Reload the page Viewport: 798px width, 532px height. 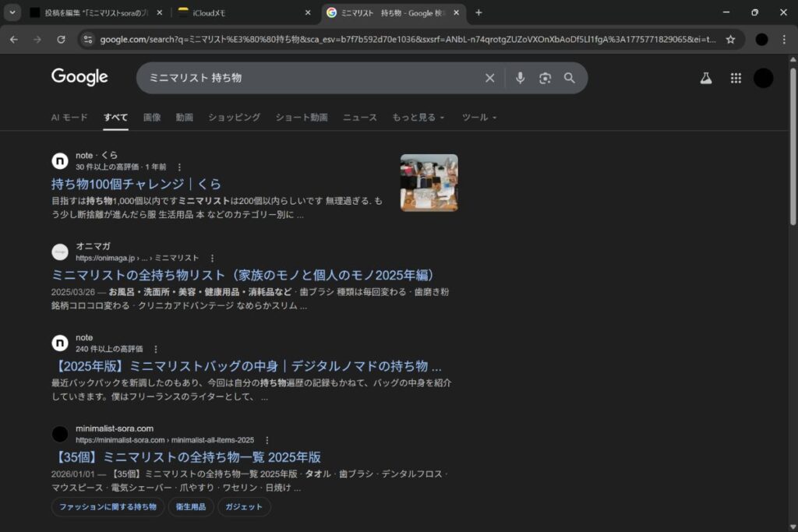61,39
